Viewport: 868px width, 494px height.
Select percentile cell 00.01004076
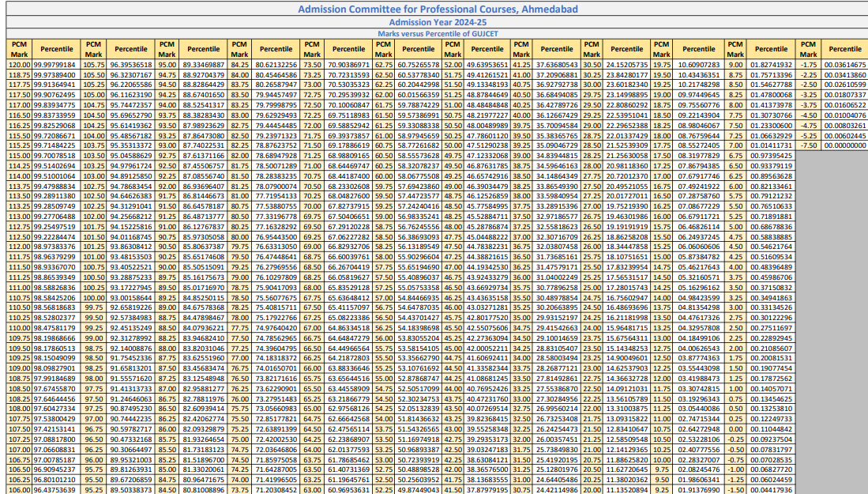point(845,115)
